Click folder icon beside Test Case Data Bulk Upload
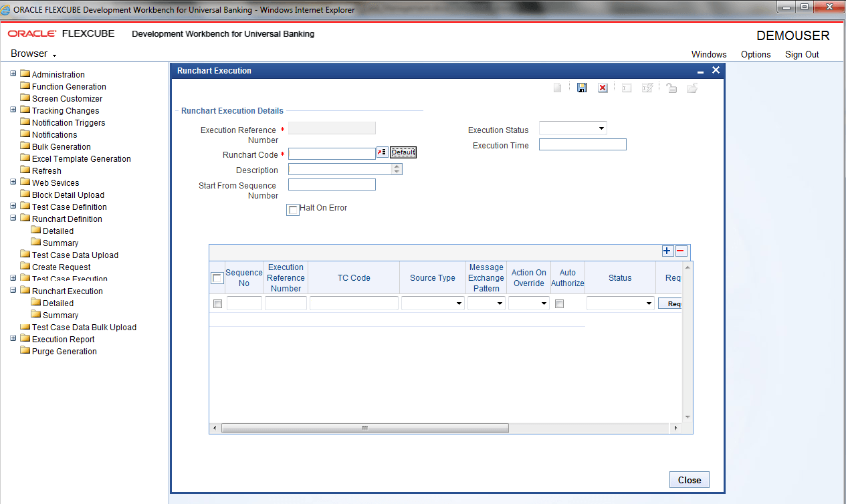Screen dimensions: 846x504 [x=25, y=327]
